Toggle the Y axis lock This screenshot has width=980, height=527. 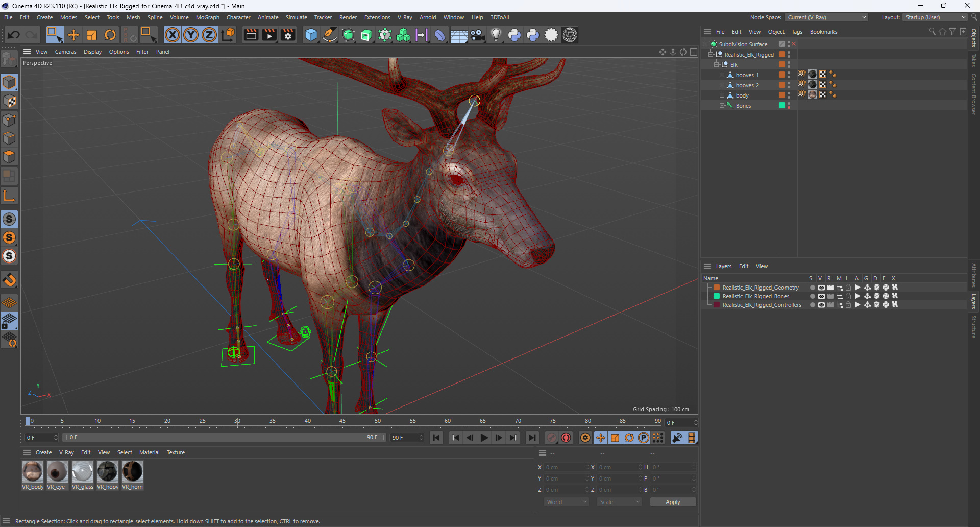(191, 35)
